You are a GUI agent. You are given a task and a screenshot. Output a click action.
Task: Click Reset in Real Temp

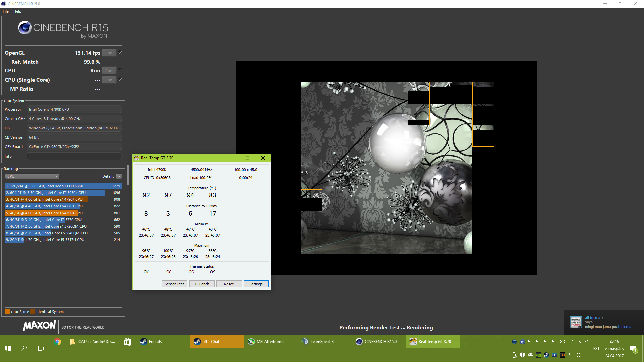[x=229, y=284]
